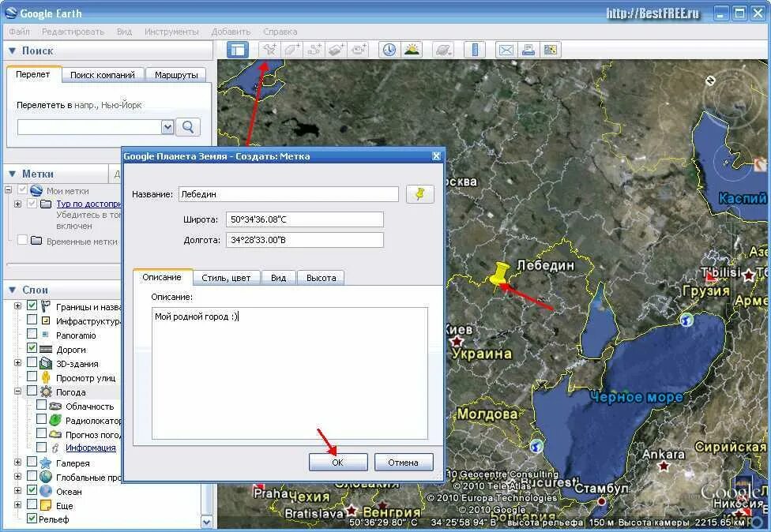Switch to the Стиль, цвет tab

click(226, 278)
